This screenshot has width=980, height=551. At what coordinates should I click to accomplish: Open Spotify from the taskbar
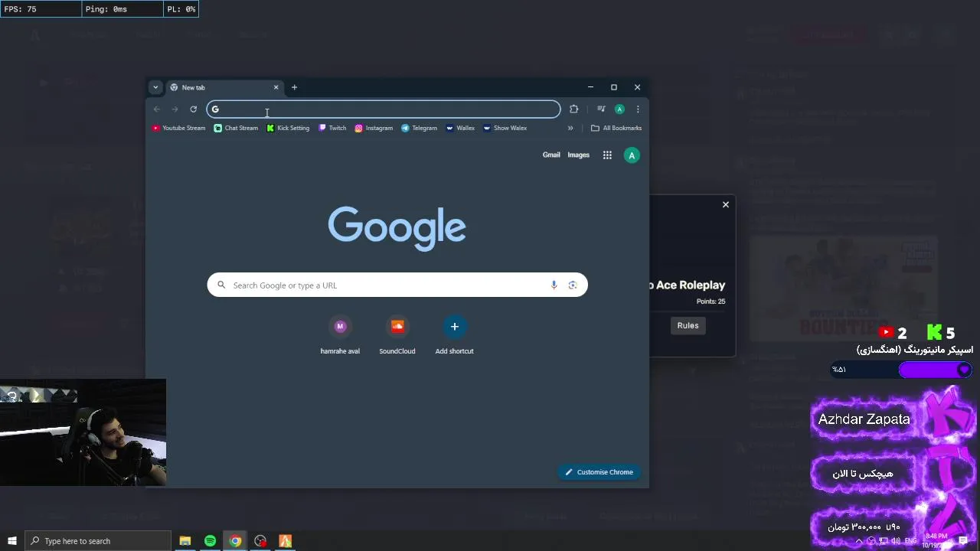pos(210,541)
